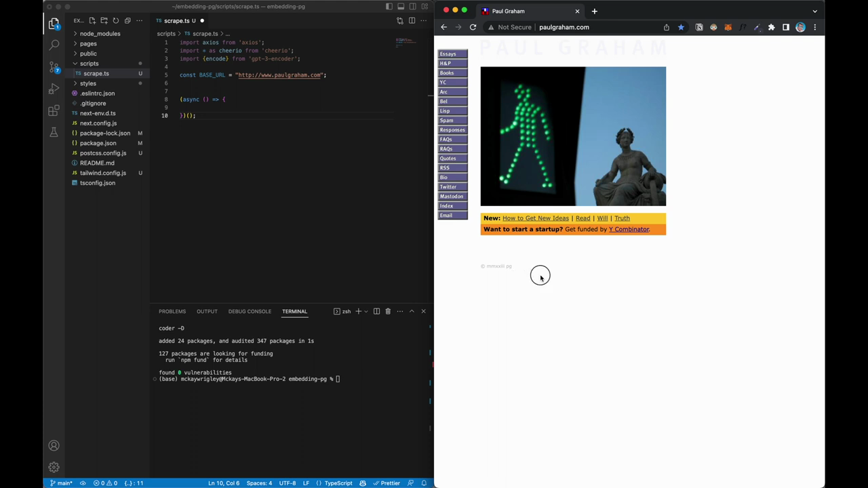The image size is (868, 488).
Task: Open the Search view in activity bar
Action: 54,45
